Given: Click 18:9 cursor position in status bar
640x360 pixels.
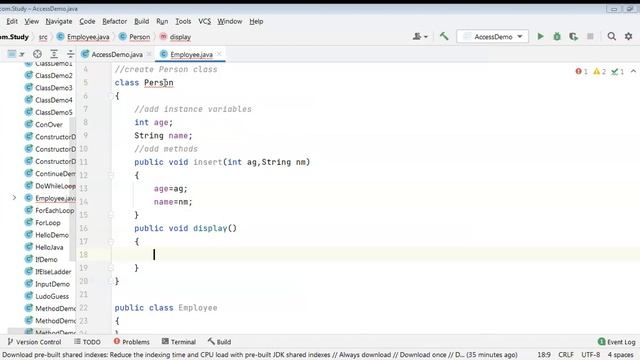Looking at the screenshot, I should point(544,355).
